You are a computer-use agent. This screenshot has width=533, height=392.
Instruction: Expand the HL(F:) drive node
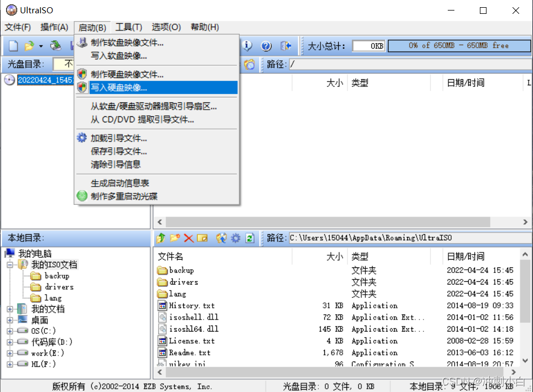click(x=10, y=364)
